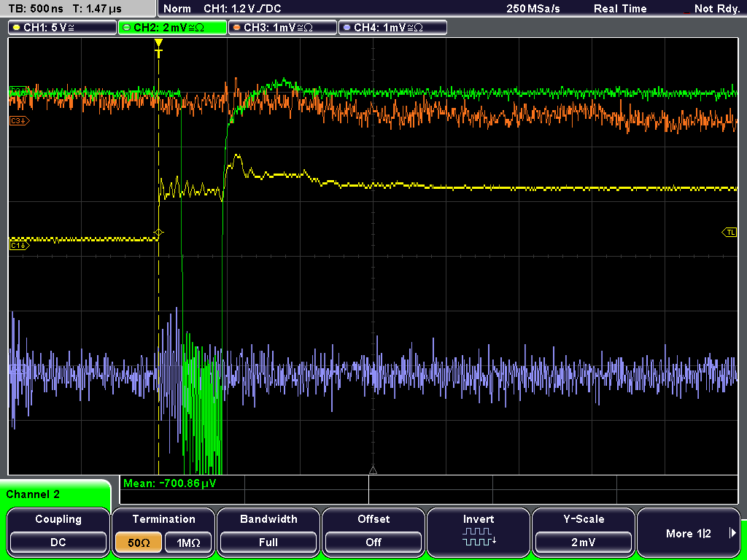The height and width of the screenshot is (560, 747).
Task: Select the CH1: 5 V channel tab
Action: (63, 28)
